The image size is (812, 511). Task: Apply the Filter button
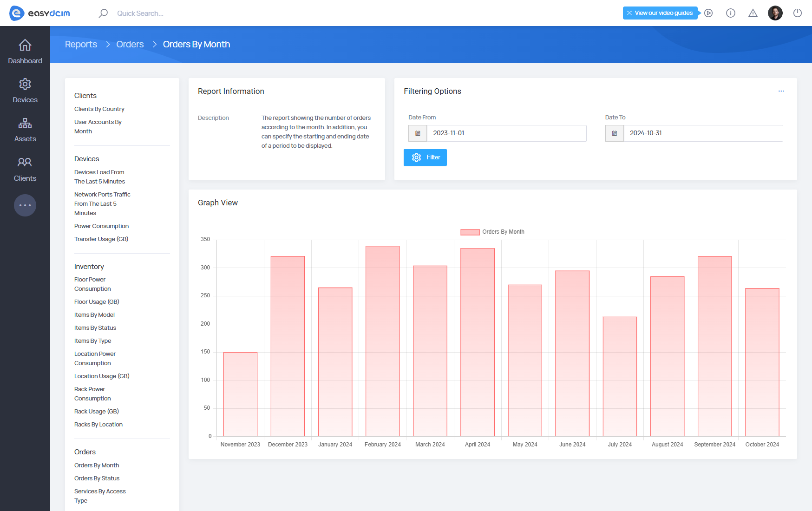point(425,157)
